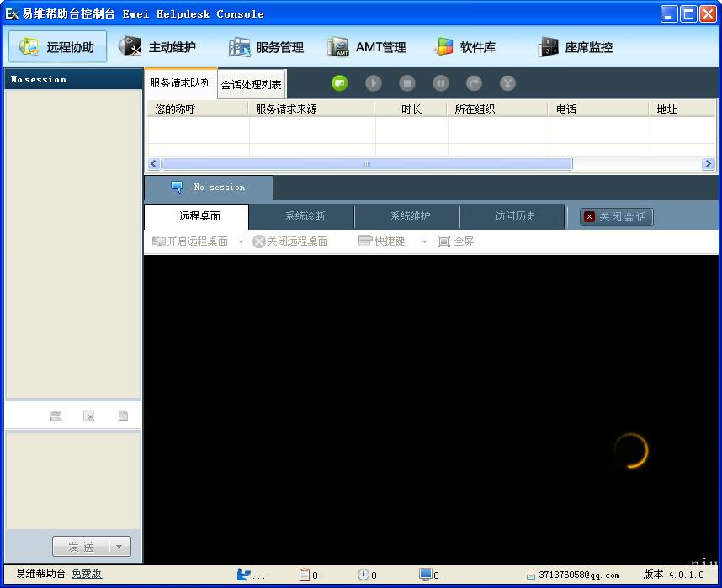
Task: Click the green accept request icon
Action: click(340, 83)
